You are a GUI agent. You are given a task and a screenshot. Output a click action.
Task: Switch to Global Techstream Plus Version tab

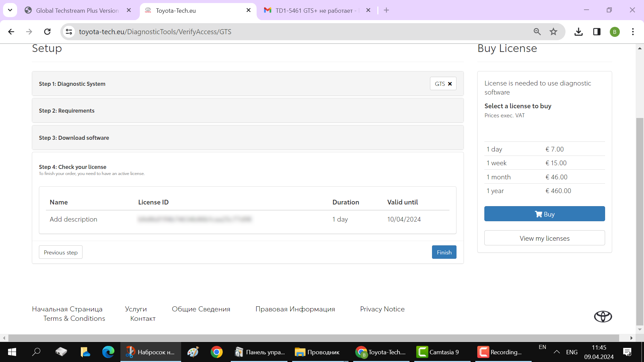pyautogui.click(x=77, y=10)
